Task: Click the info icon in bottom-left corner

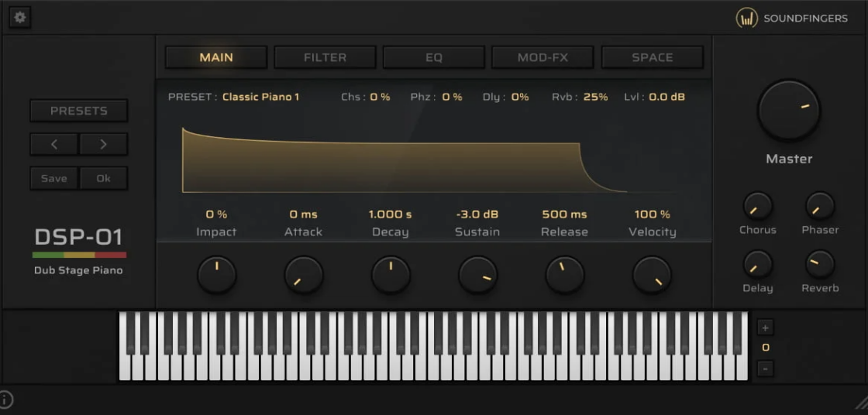Action: click(6, 400)
